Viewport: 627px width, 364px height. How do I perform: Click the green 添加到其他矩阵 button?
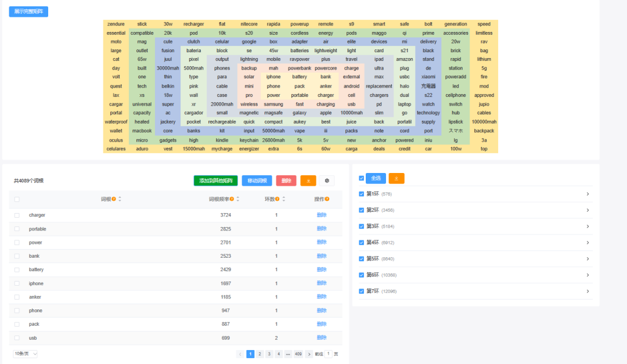215,181
